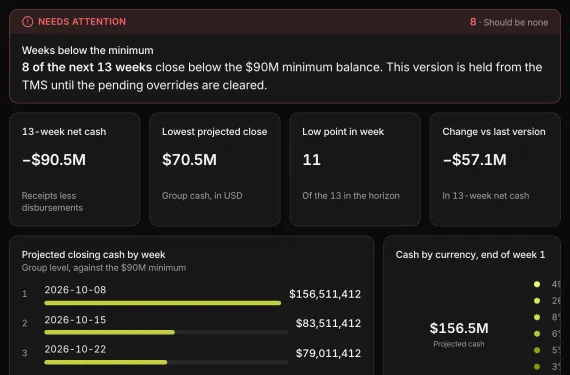
Task: Click the 2026-10-15 progress bar
Action: pyautogui.click(x=166, y=332)
